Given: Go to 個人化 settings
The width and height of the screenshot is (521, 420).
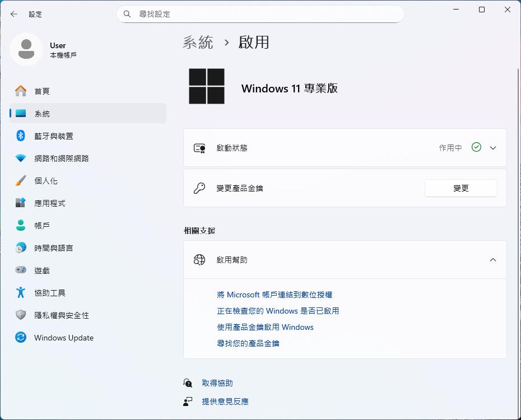Looking at the screenshot, I should [x=88, y=181].
